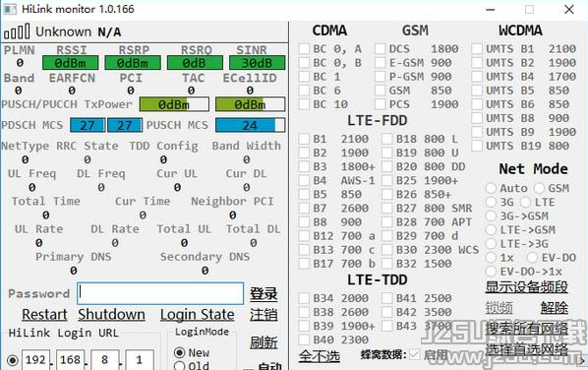This screenshot has width=588, height=370.
Task: Click the PUSCH MCS 24 bar
Action: click(x=250, y=125)
